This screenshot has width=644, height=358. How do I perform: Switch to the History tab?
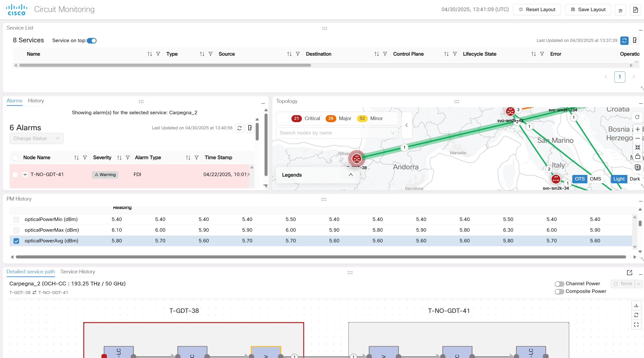36,101
